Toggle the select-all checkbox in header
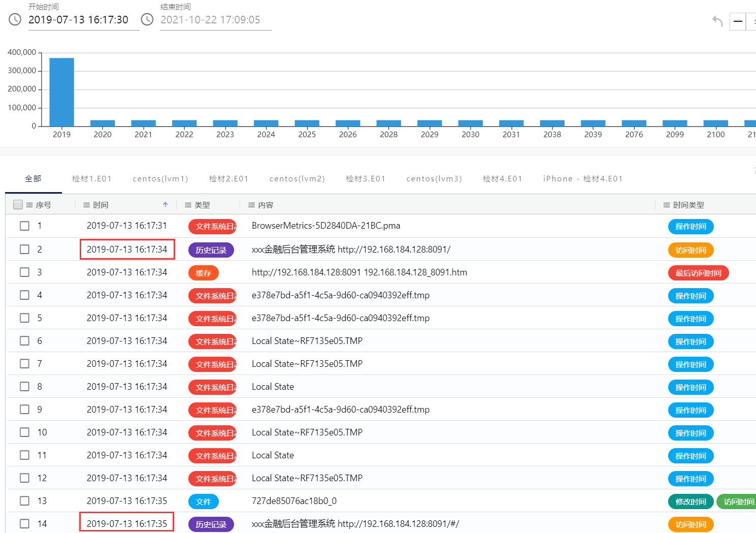This screenshot has height=533, width=756. (18, 204)
